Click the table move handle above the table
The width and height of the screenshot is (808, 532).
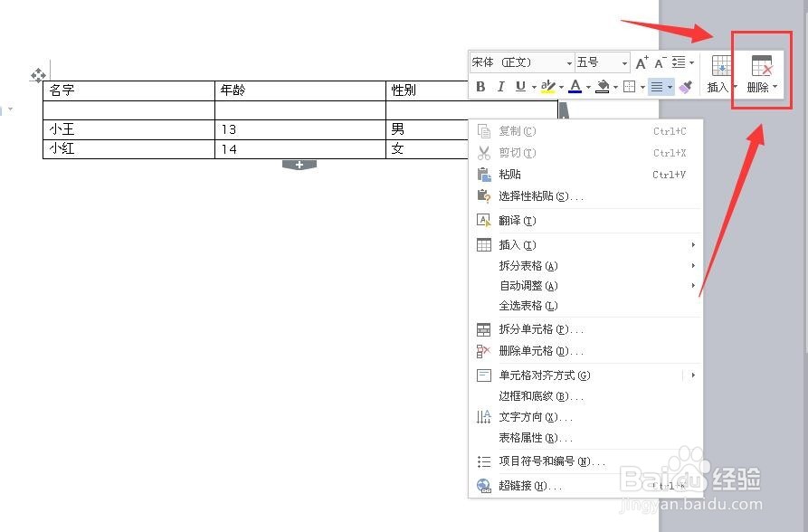point(38,77)
